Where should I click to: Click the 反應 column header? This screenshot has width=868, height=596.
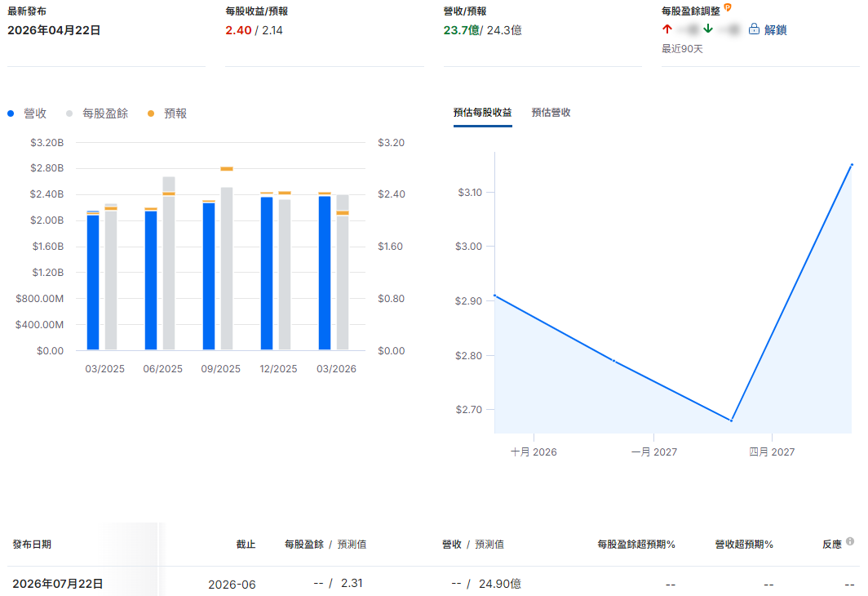point(832,545)
